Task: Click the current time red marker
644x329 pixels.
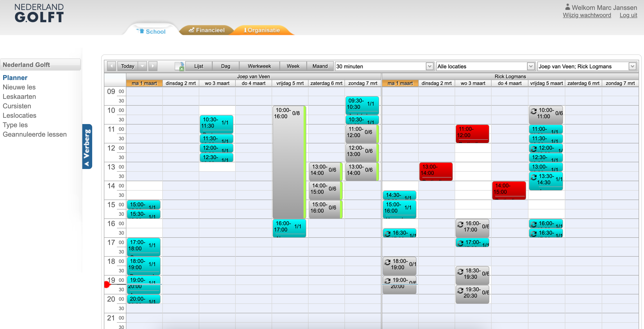Action: pyautogui.click(x=107, y=284)
